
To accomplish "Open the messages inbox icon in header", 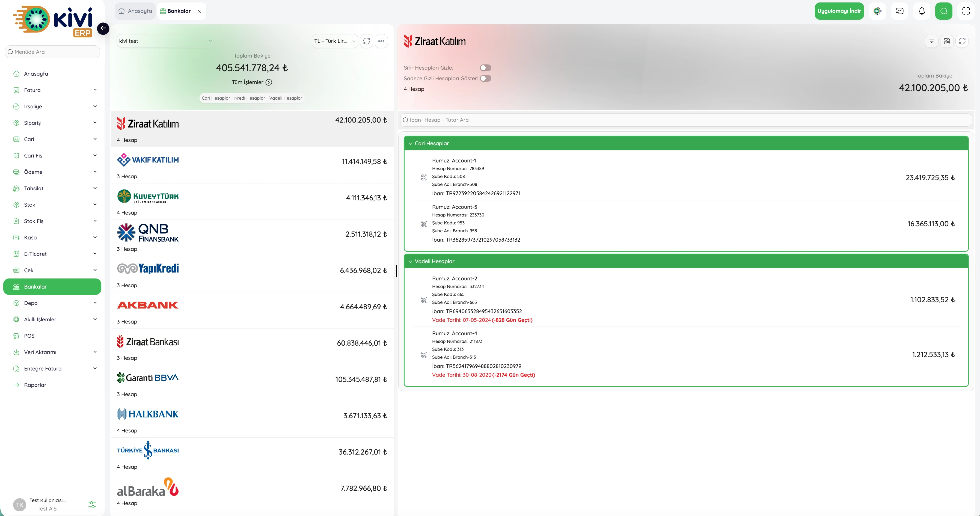I will pyautogui.click(x=899, y=11).
